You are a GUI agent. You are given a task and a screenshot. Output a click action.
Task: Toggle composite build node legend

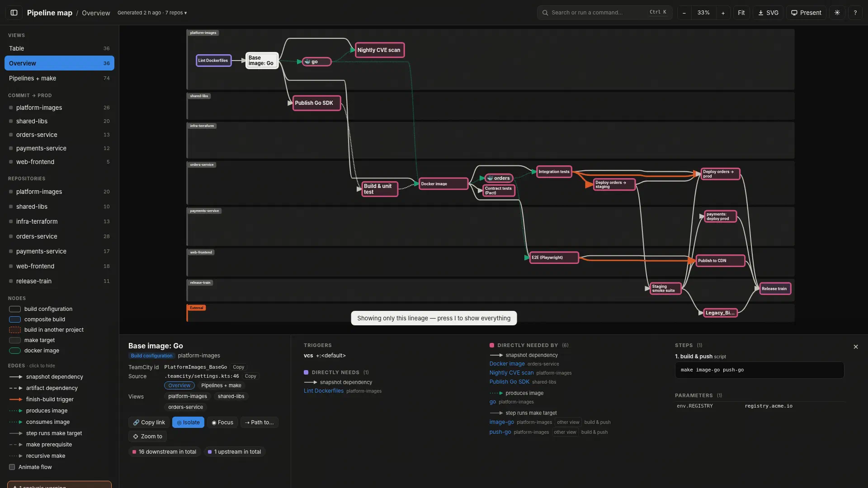pos(37,319)
